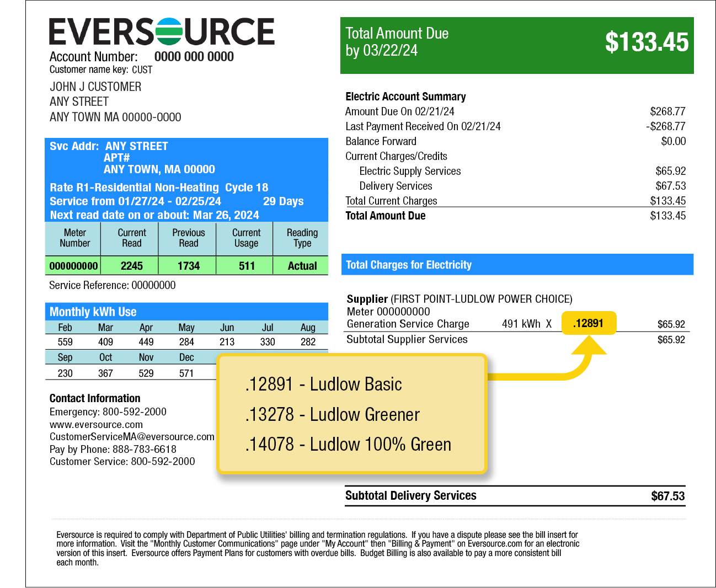Image resolution: width=716 pixels, height=588 pixels.
Task: Select '.14078 - Ludlow 100% Green' rate option
Action: (x=348, y=444)
